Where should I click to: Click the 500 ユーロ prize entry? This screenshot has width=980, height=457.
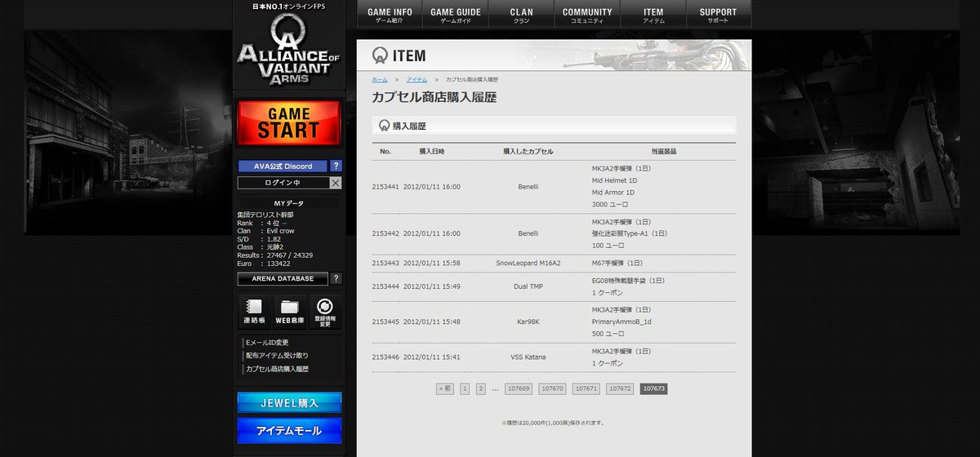tap(608, 334)
